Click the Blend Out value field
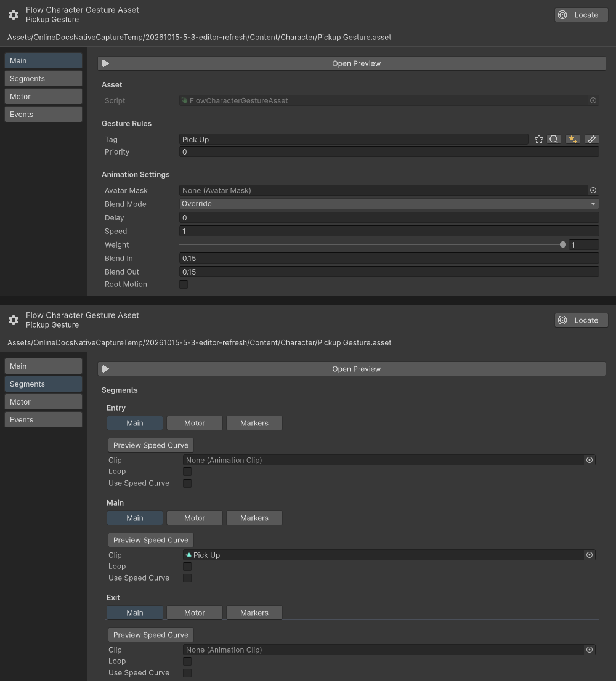 coord(389,272)
